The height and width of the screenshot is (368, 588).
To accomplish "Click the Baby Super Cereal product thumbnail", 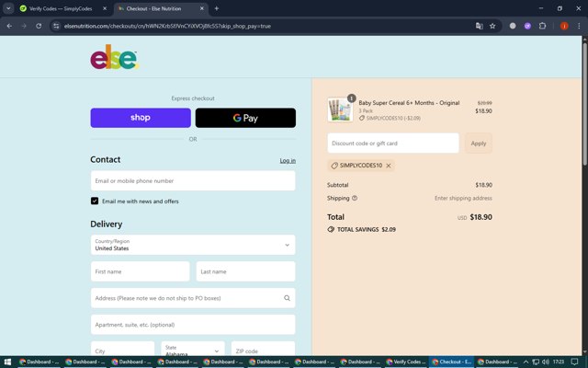I will [340, 110].
